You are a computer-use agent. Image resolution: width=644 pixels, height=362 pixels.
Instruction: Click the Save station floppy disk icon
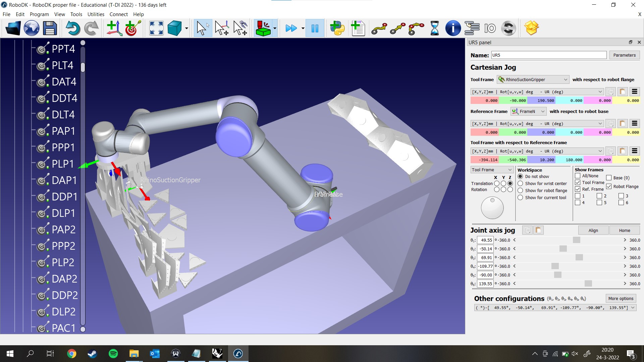(x=50, y=28)
